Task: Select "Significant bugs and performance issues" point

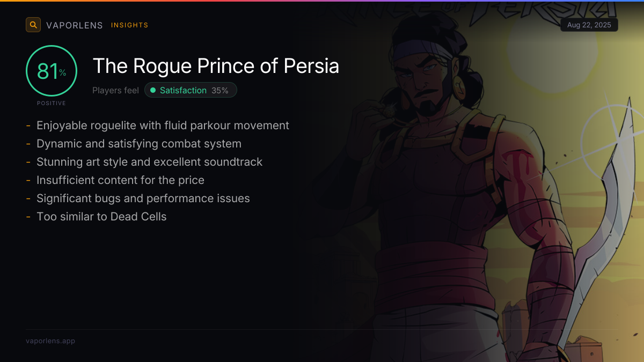Action: coord(143,198)
